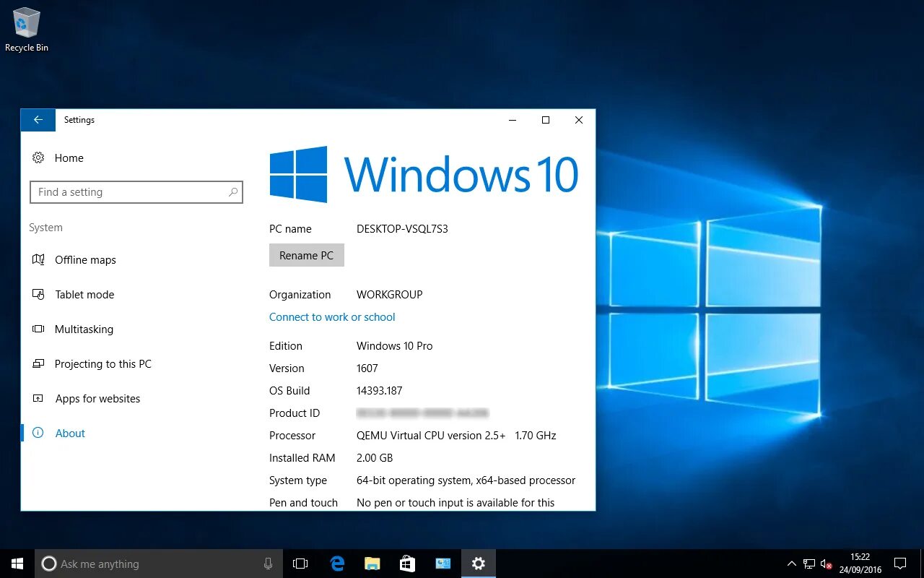Select the Windows 10 Pro edition value

pos(395,345)
